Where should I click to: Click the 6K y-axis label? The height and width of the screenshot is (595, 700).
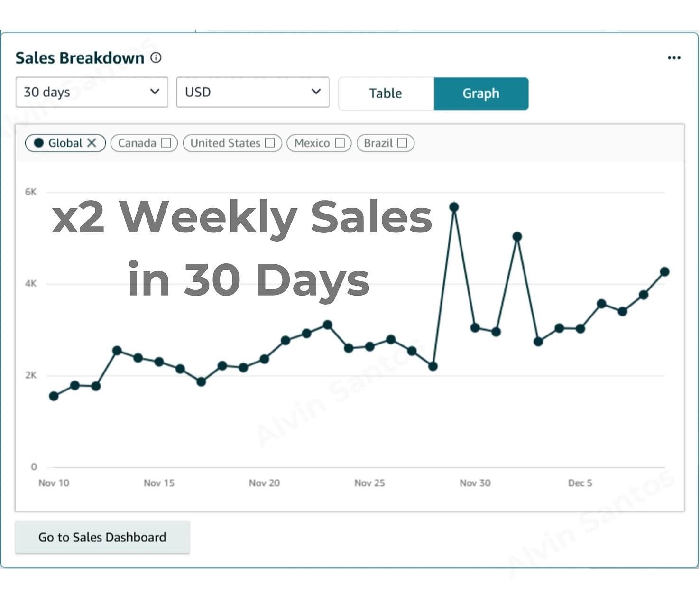tap(31, 192)
